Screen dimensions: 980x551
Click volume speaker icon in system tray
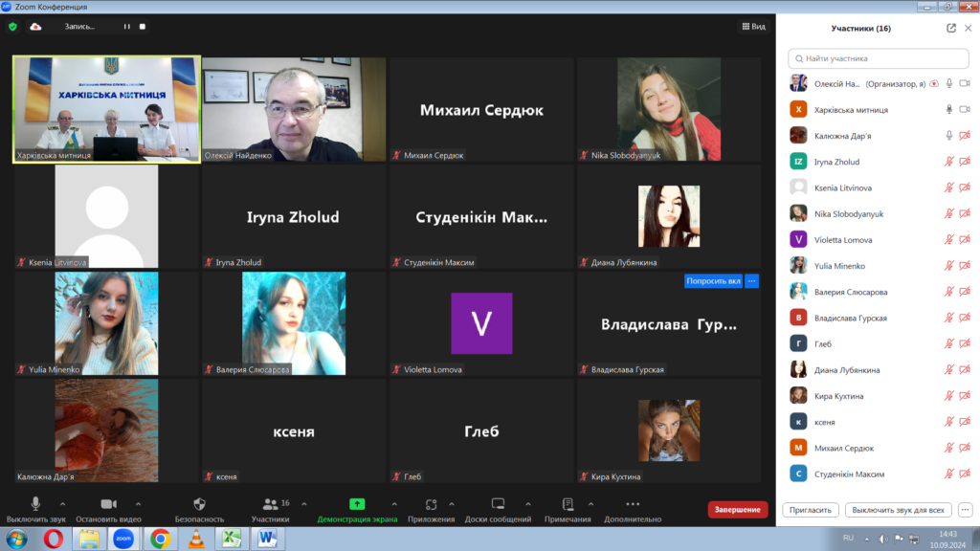[x=882, y=539]
